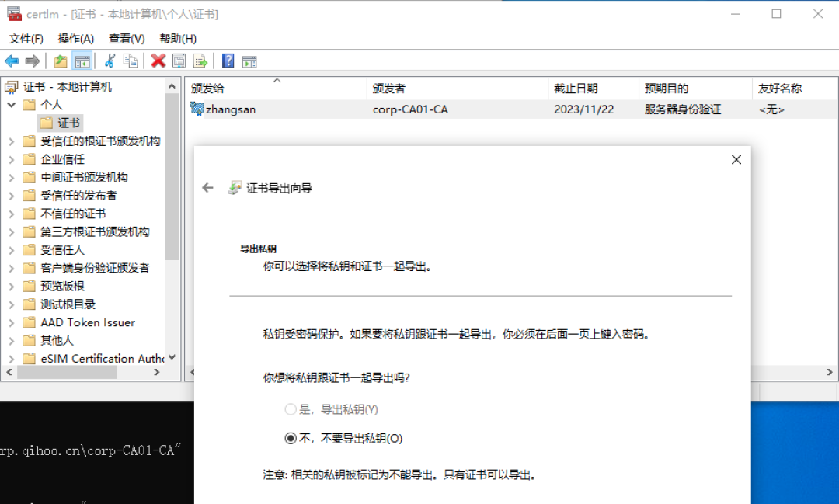Click the tree pane horizontal scroll left arrow
This screenshot has width=839, height=504.
(x=9, y=372)
